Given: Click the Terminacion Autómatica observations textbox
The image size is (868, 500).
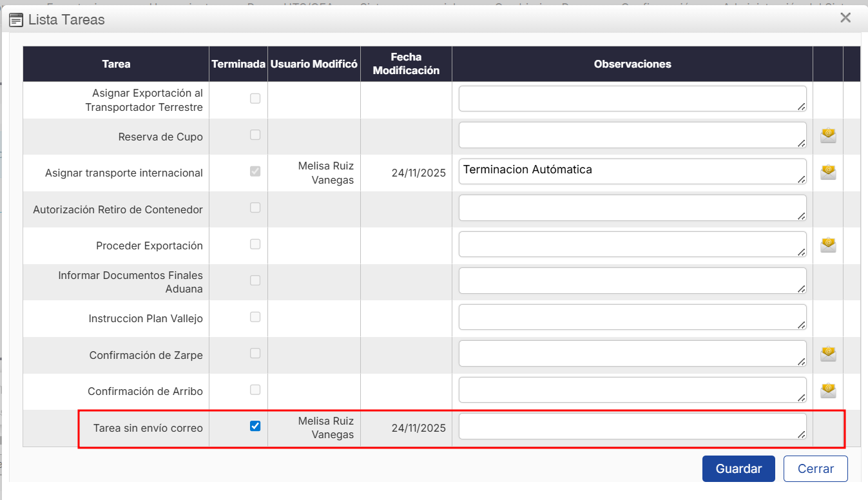Looking at the screenshot, I should pyautogui.click(x=632, y=171).
